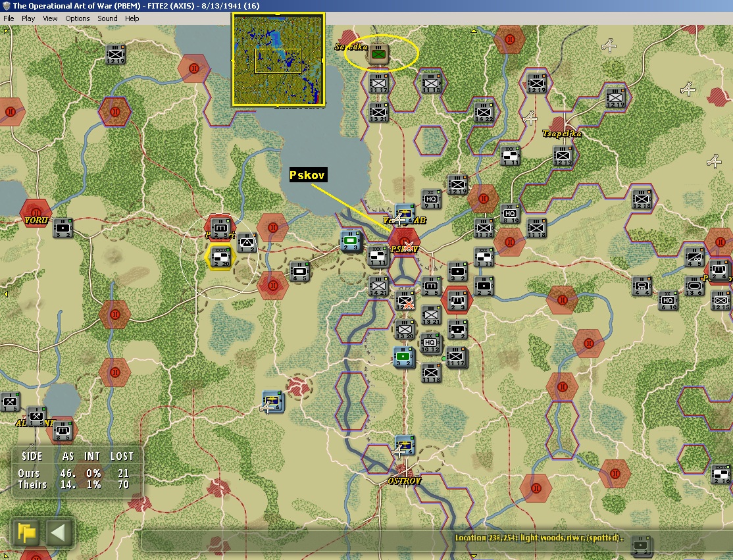Image resolution: width=733 pixels, height=560 pixels.
Task: Open the Sound menu
Action: click(x=107, y=18)
